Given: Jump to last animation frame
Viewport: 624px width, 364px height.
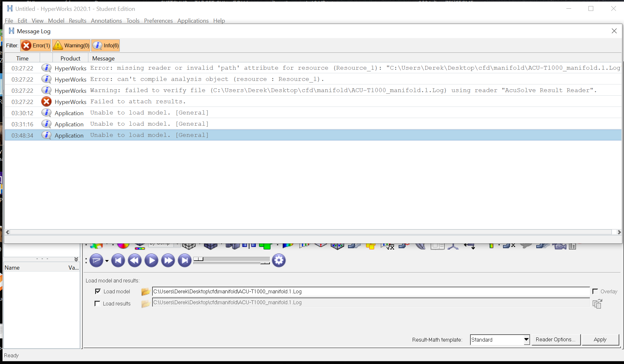Looking at the screenshot, I should tap(185, 261).
